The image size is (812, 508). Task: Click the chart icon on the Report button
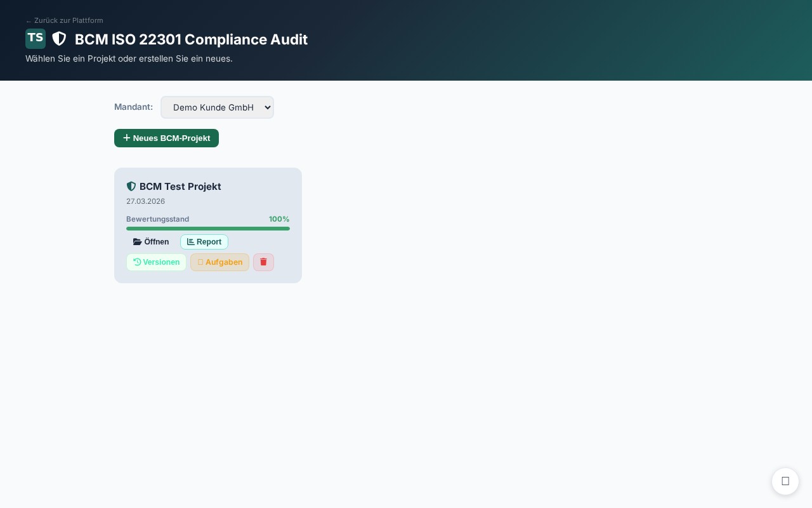[190, 242]
